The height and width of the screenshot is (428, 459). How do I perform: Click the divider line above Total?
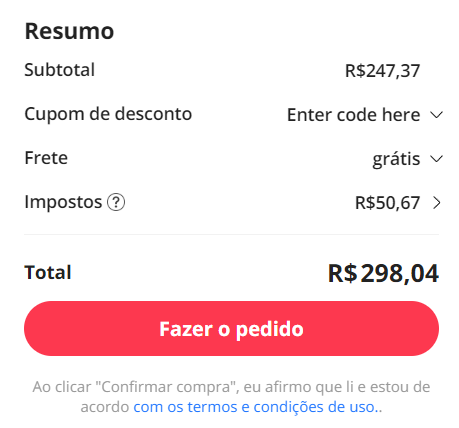click(231, 234)
